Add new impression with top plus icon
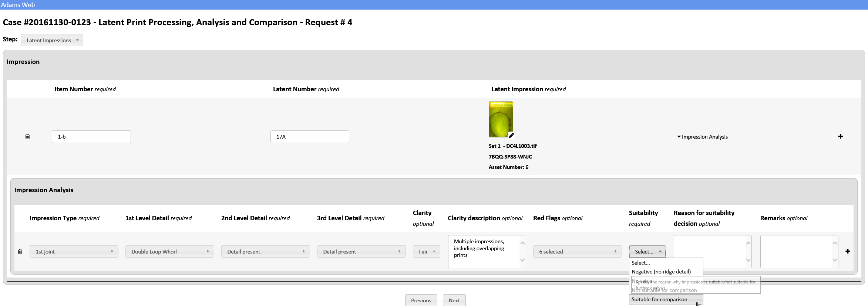 [x=840, y=136]
